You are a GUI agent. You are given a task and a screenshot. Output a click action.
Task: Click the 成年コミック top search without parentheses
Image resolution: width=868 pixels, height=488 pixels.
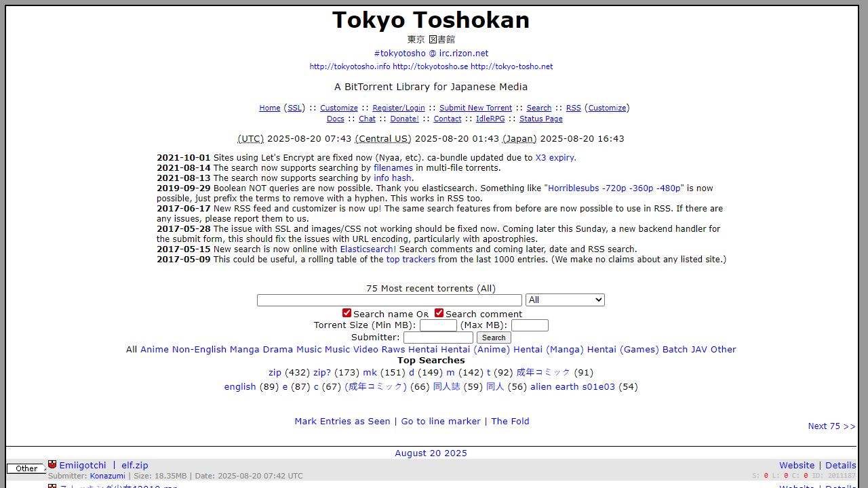click(x=544, y=373)
